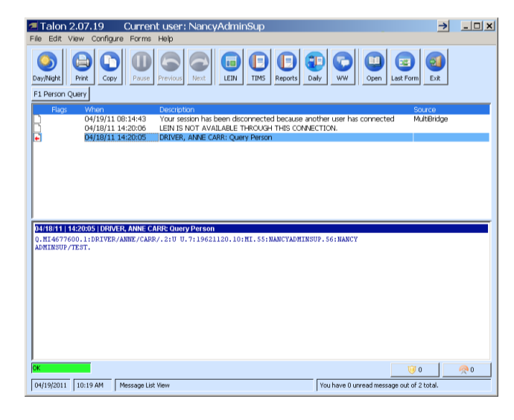Click the 04/18/11 14:20:05 timestamp

(115, 138)
